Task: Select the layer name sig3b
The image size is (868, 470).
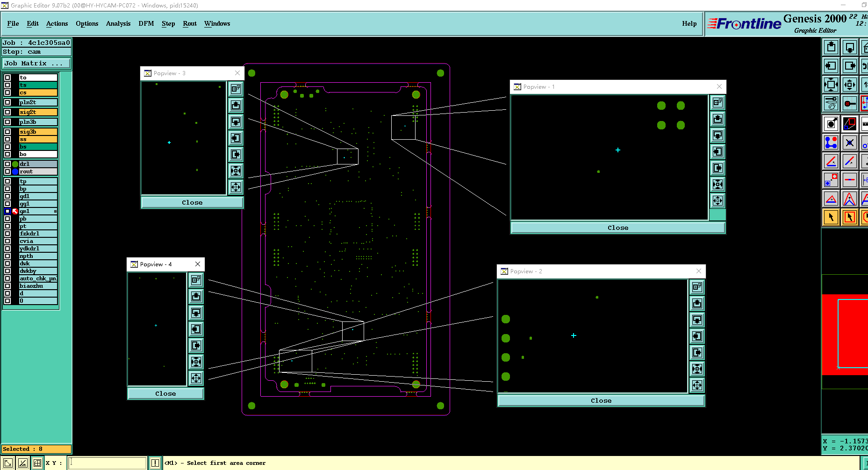Action: [38, 132]
